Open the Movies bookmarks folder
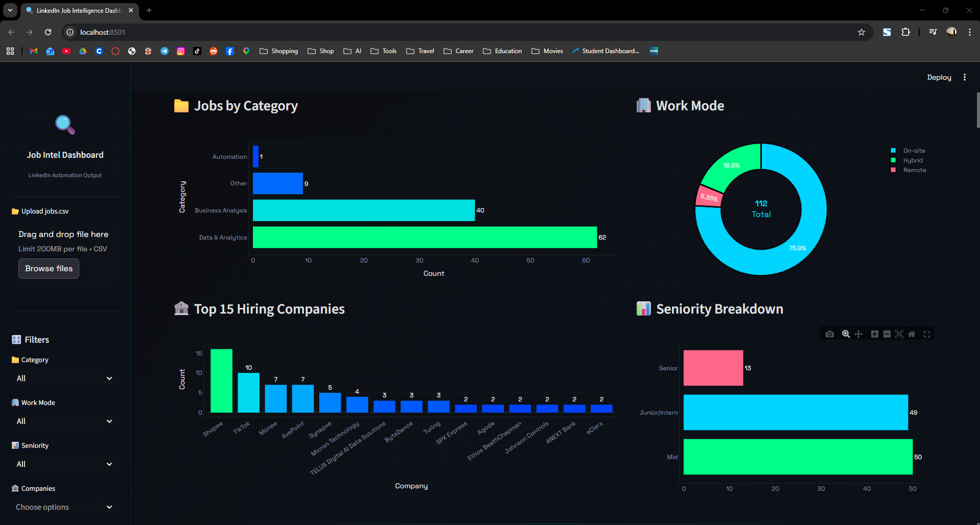This screenshot has width=980, height=525. click(547, 51)
